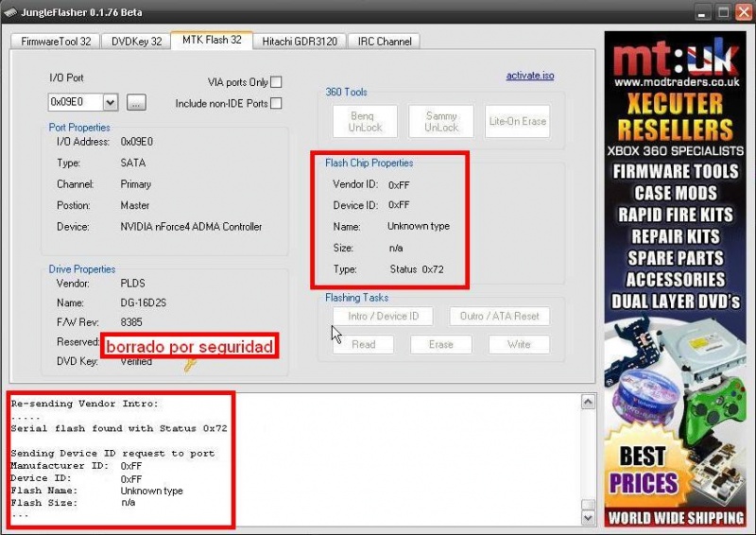Enable the VIA ports Only checkbox

click(276, 82)
